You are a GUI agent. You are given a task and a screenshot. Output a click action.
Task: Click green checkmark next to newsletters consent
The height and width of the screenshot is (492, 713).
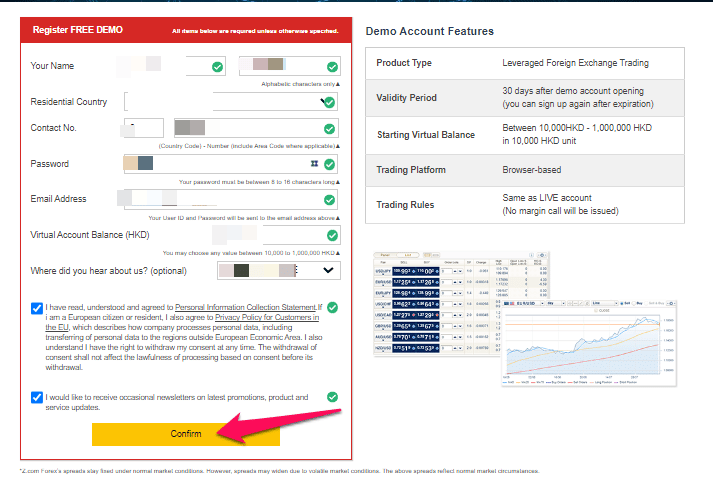332,397
